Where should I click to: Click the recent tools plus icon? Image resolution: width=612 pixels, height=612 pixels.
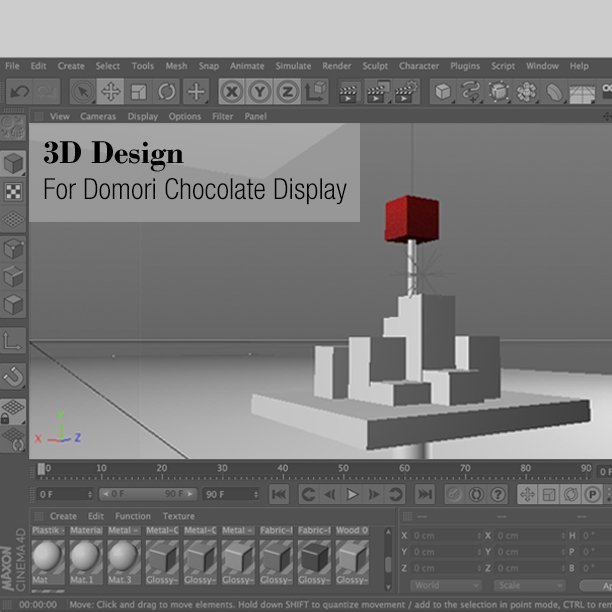[x=196, y=92]
